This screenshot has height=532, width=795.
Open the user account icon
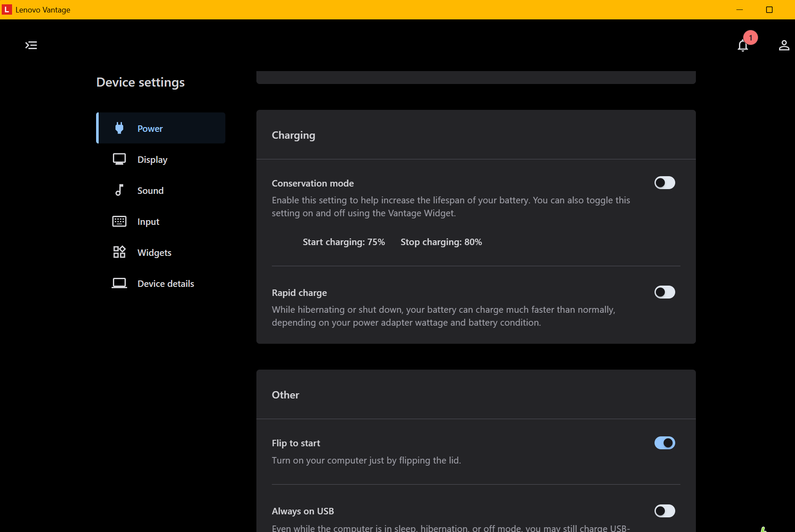[x=784, y=45]
